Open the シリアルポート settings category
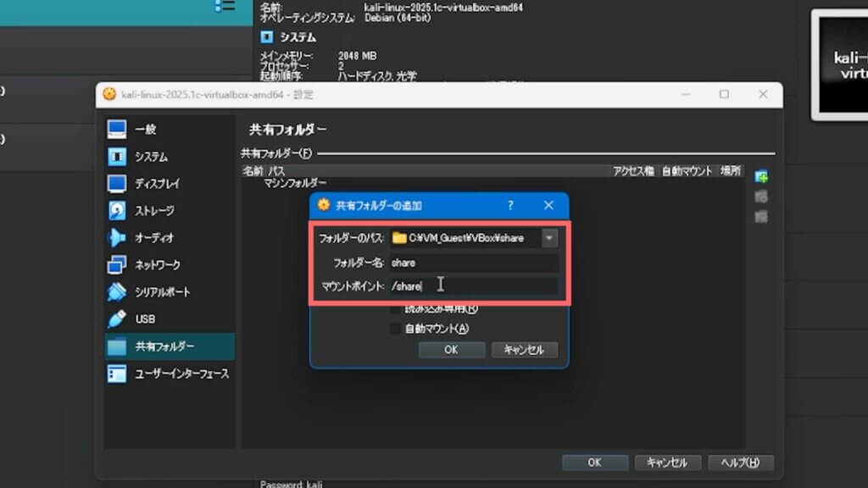This screenshot has width=868, height=488. coord(170,292)
